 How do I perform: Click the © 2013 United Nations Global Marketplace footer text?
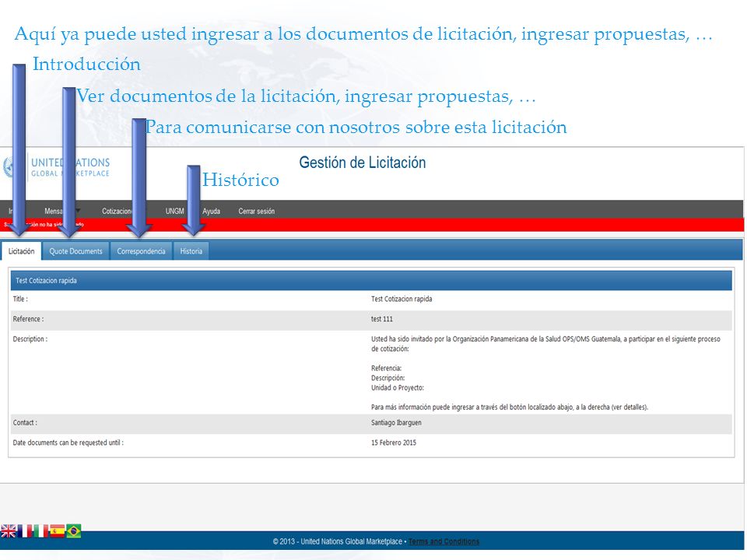(337, 541)
